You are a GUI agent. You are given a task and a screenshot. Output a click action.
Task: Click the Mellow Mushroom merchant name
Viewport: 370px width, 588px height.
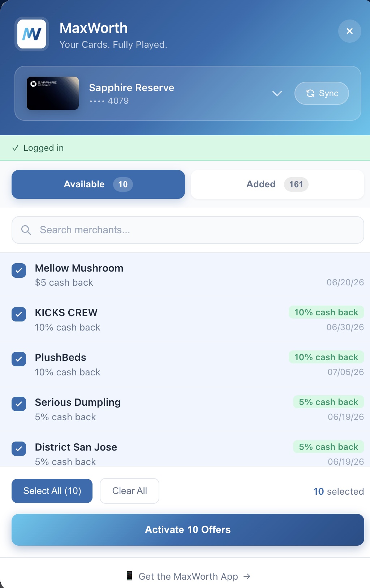pyautogui.click(x=79, y=268)
